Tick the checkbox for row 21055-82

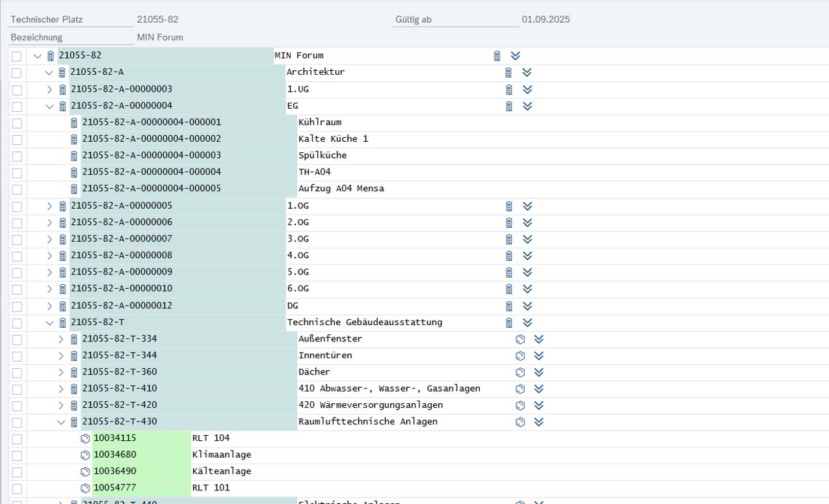point(16,57)
